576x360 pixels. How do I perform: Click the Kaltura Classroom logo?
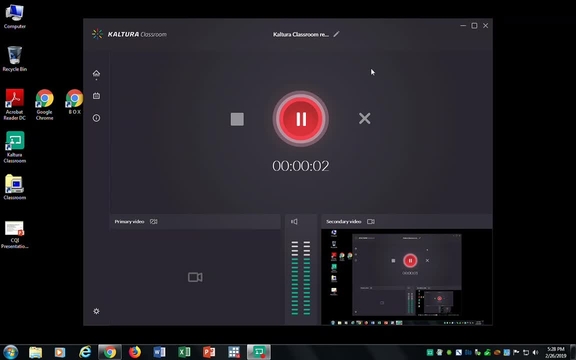129,34
